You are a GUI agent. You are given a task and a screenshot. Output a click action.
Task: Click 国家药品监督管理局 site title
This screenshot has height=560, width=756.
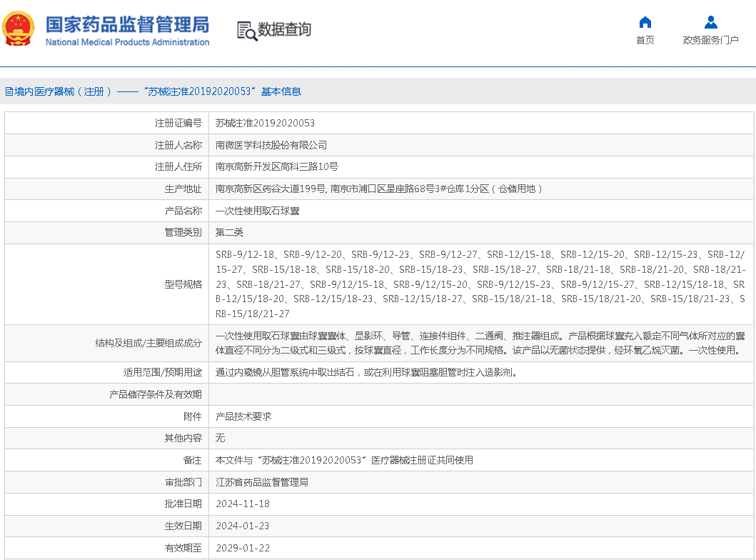127,24
